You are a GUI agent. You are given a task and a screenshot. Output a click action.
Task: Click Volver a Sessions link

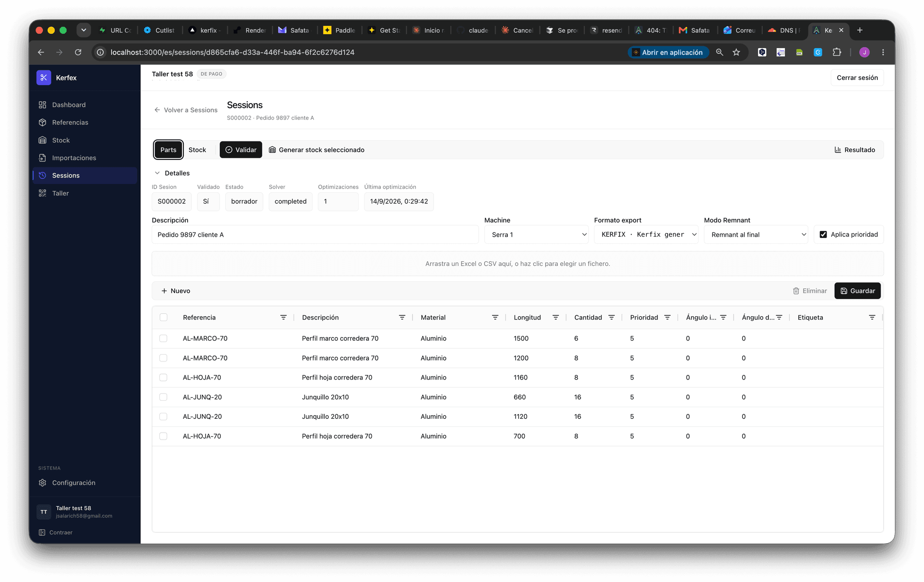[x=186, y=110]
